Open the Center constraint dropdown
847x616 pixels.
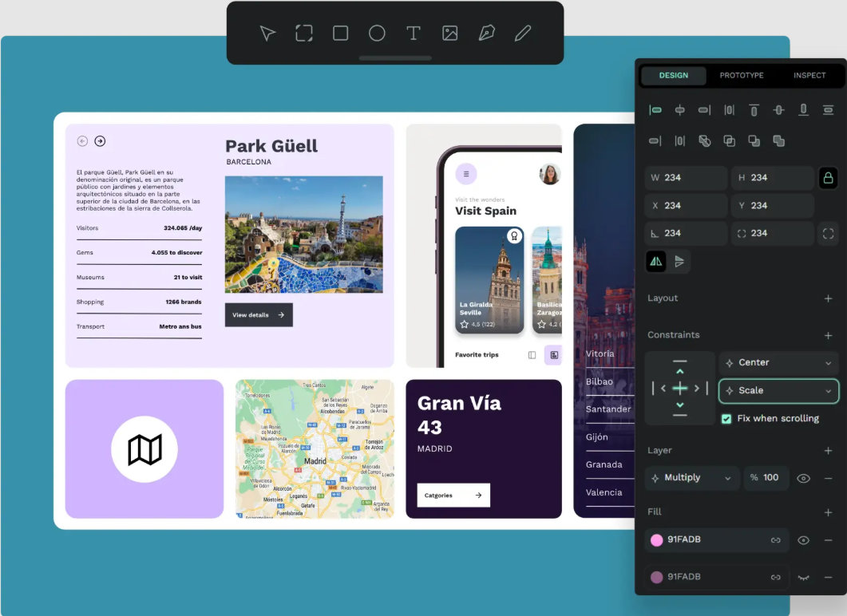(x=778, y=363)
